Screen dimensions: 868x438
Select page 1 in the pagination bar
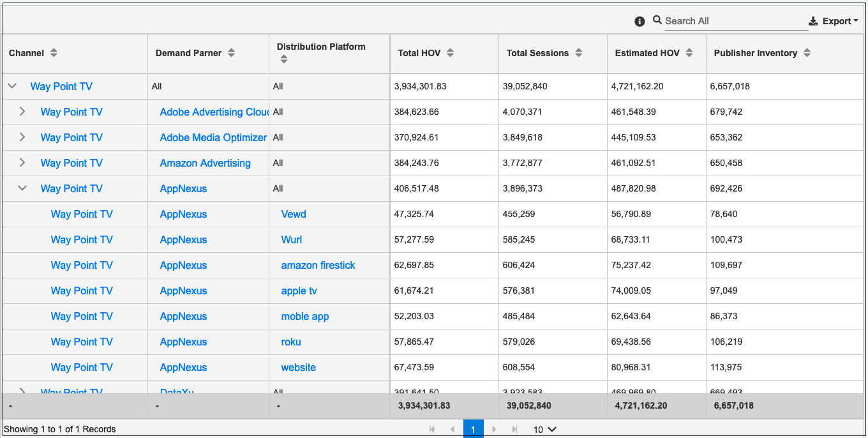474,428
